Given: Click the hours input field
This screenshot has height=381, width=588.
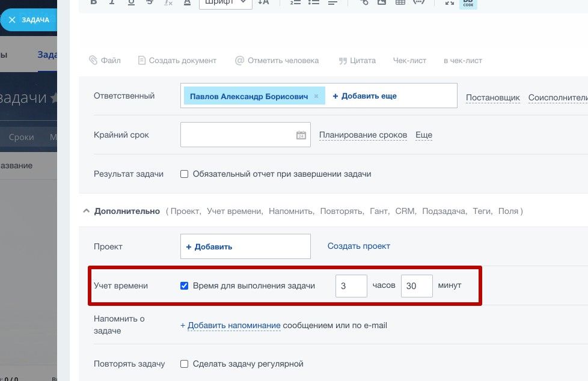Looking at the screenshot, I should (x=351, y=286).
